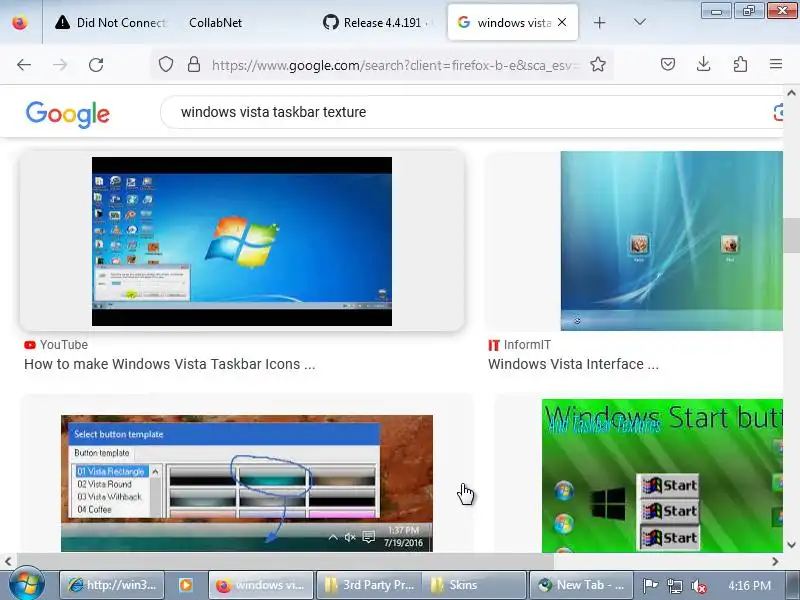Open the Firefox downloads panel
Viewport: 800px width, 600px height.
pyautogui.click(x=704, y=64)
